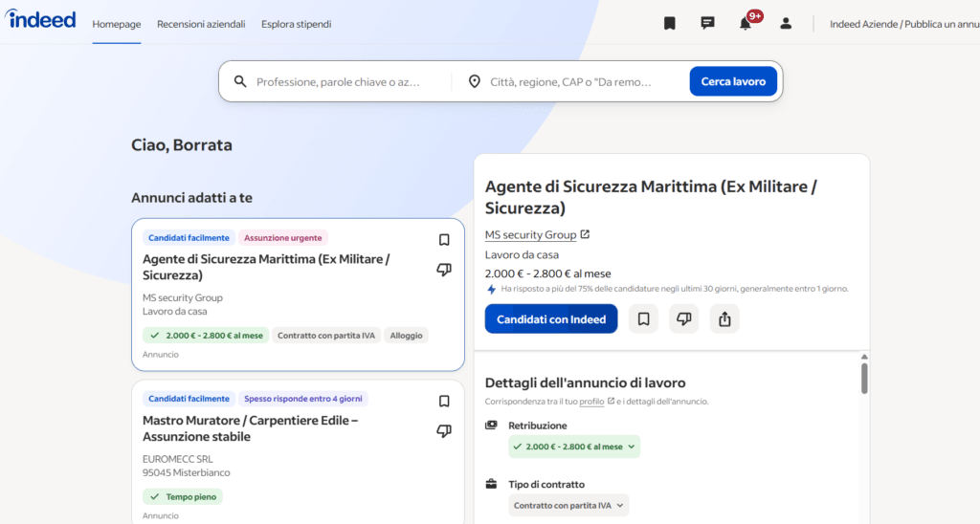
Task: Click the Tempo pieno chip
Action: coord(183,496)
